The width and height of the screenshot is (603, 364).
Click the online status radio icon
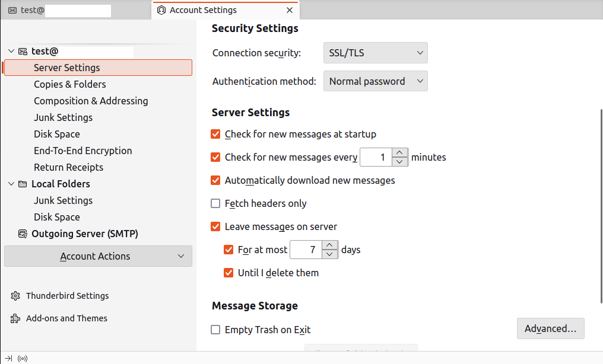pos(23,358)
